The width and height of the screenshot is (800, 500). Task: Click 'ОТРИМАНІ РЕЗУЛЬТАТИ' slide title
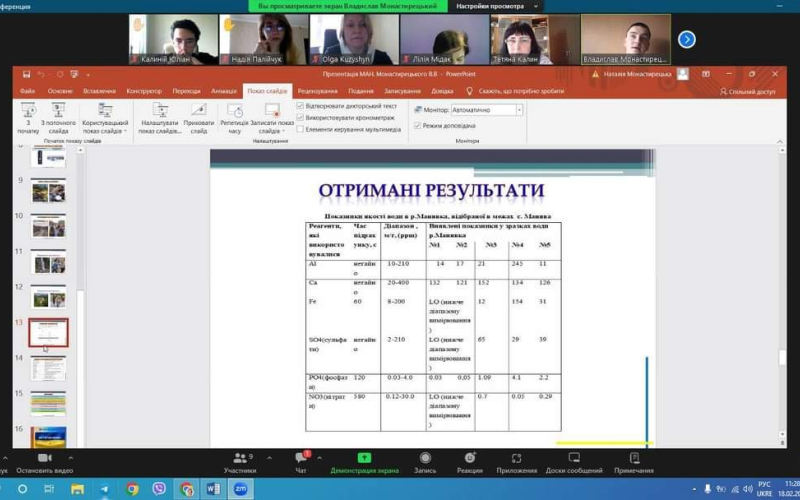[432, 191]
